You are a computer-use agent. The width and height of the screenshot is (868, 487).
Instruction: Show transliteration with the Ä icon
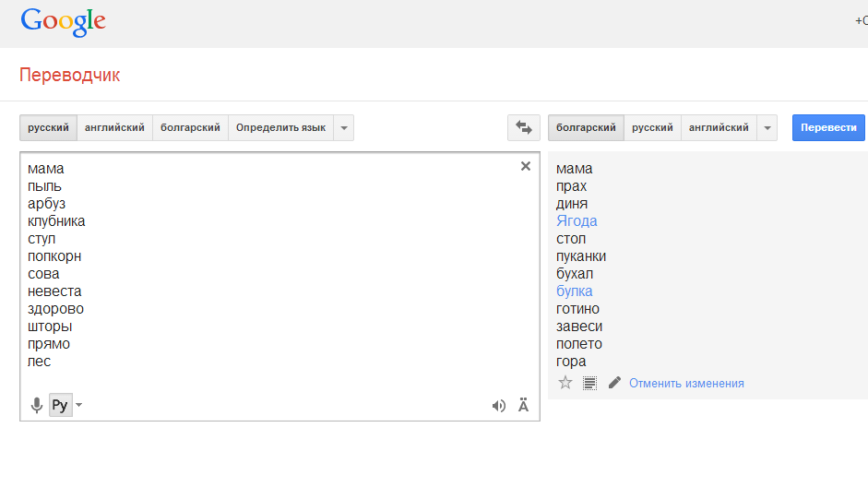(523, 405)
